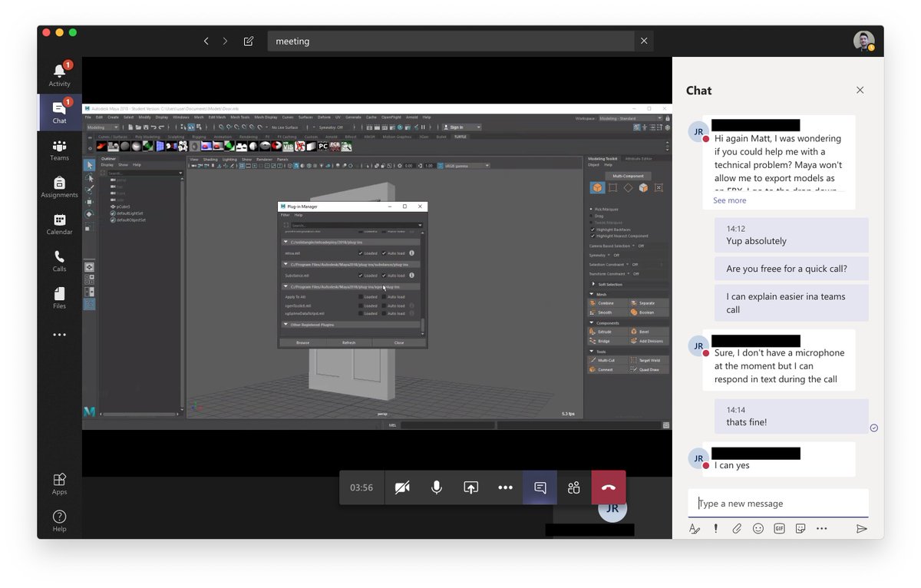Switch to the Attribute Editor tab
This screenshot has width=921, height=588.
(x=639, y=159)
